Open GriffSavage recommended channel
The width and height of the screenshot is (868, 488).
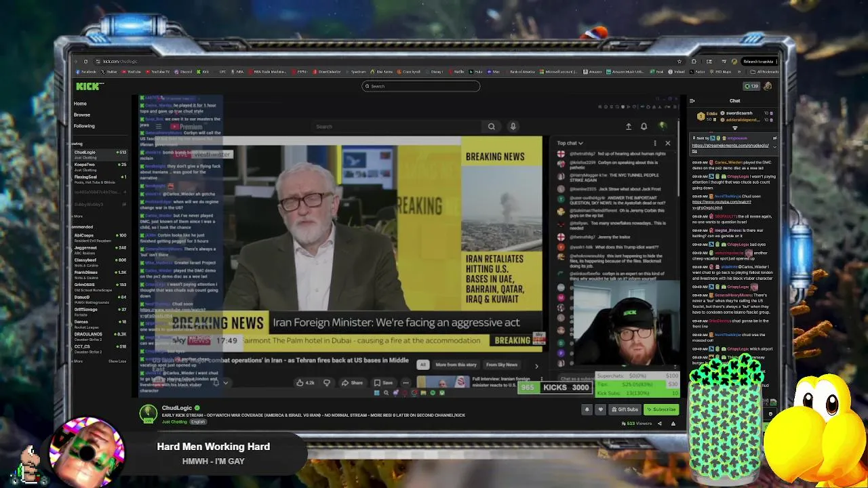[100, 311]
